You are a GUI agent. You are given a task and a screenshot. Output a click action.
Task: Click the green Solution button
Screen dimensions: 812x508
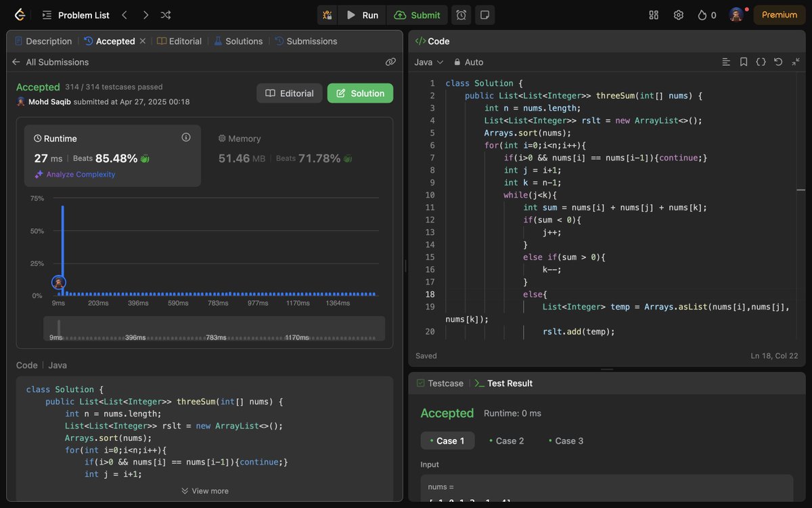[360, 93]
